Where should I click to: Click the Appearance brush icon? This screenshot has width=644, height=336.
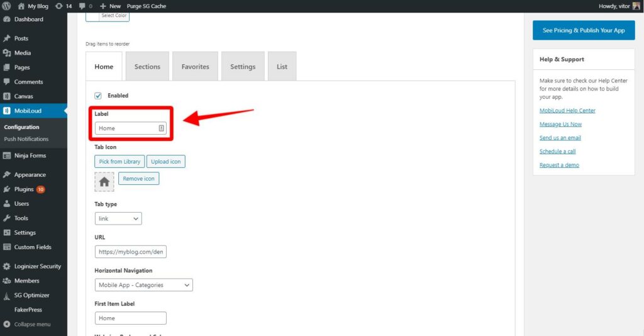[6, 174]
